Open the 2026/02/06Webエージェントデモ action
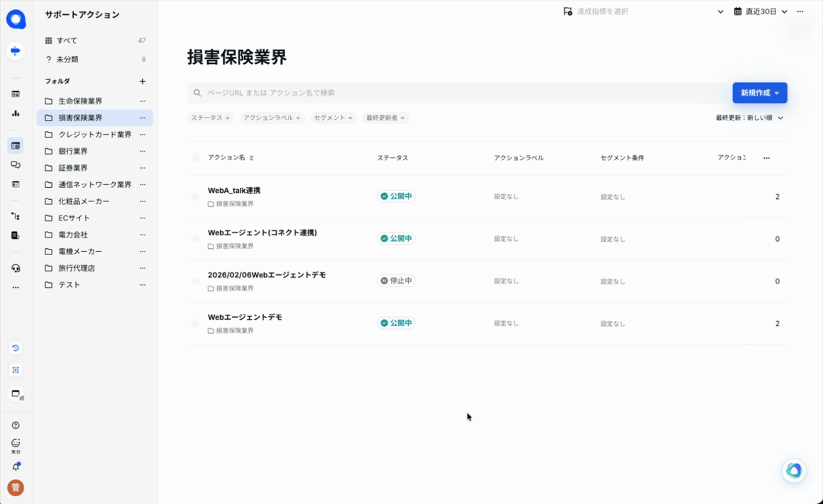The width and height of the screenshot is (823, 504). [267, 275]
